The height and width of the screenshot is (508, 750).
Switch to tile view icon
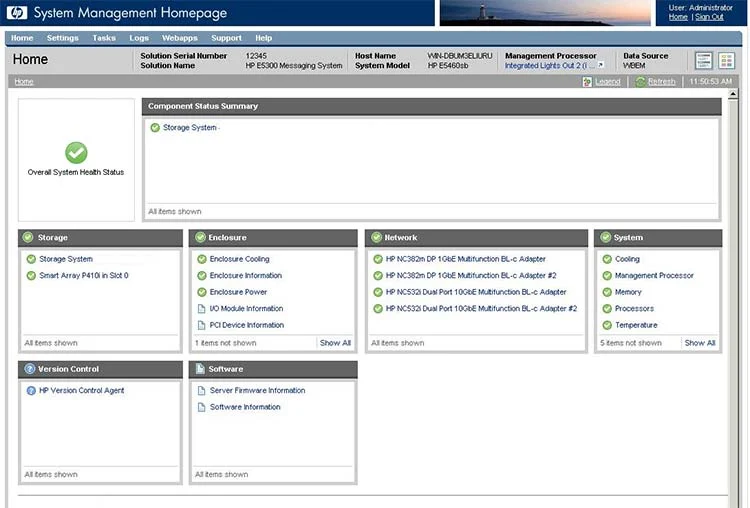[726, 61]
